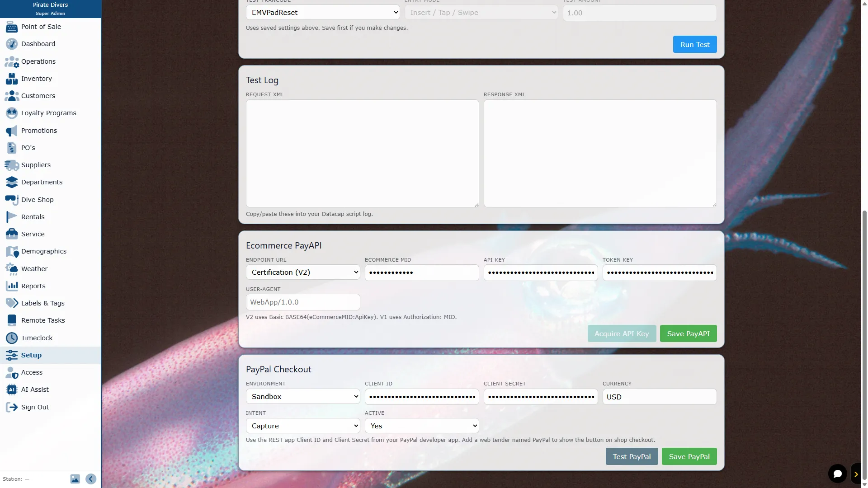The width and height of the screenshot is (868, 488).
Task: Click the PayPal Client ID field
Action: coord(422,397)
